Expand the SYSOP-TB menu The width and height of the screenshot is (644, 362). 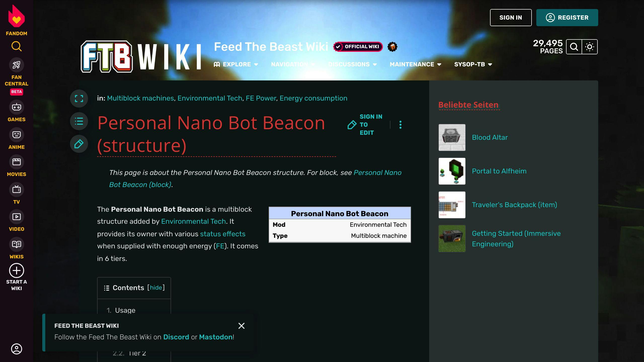tap(473, 64)
